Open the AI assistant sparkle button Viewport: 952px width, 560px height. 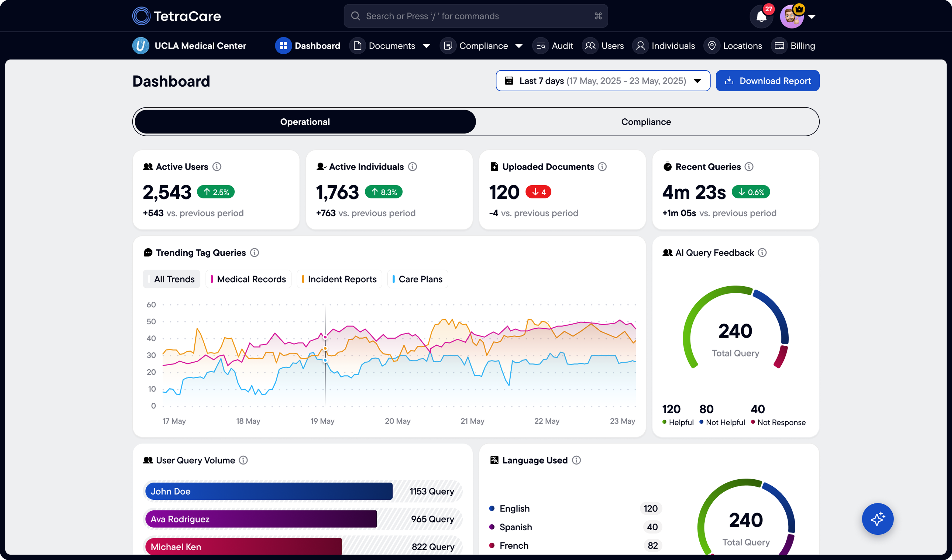click(x=878, y=518)
